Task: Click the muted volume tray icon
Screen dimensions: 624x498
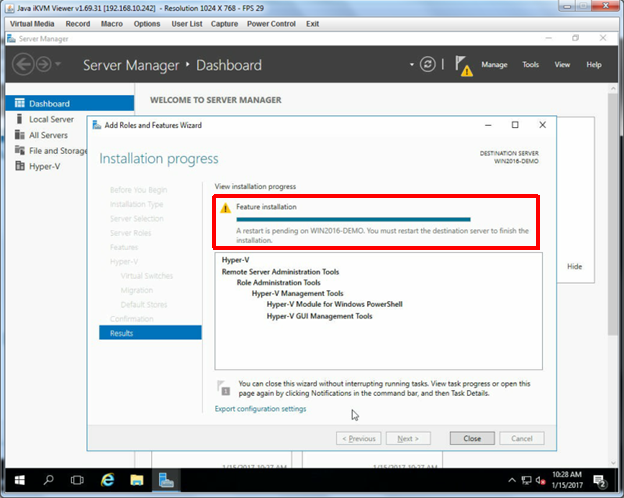Action: [540, 480]
